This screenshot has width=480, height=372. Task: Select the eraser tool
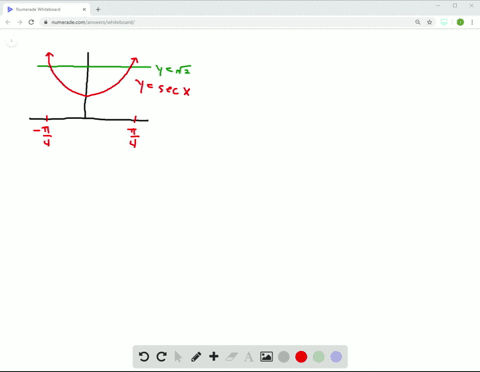(x=231, y=357)
